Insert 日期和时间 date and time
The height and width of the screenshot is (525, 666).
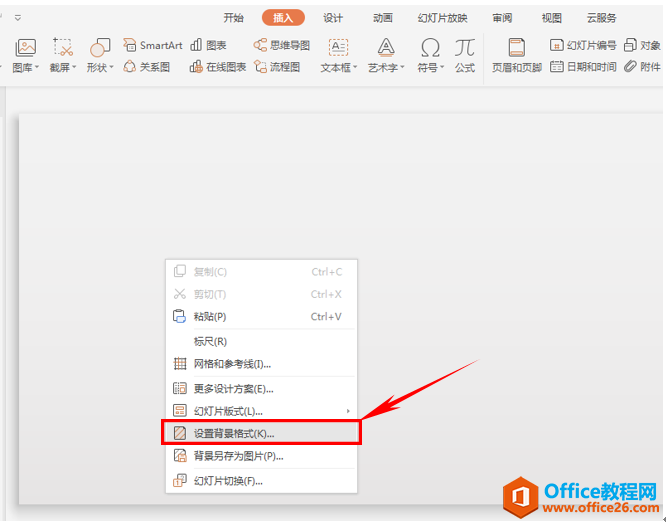(583, 67)
